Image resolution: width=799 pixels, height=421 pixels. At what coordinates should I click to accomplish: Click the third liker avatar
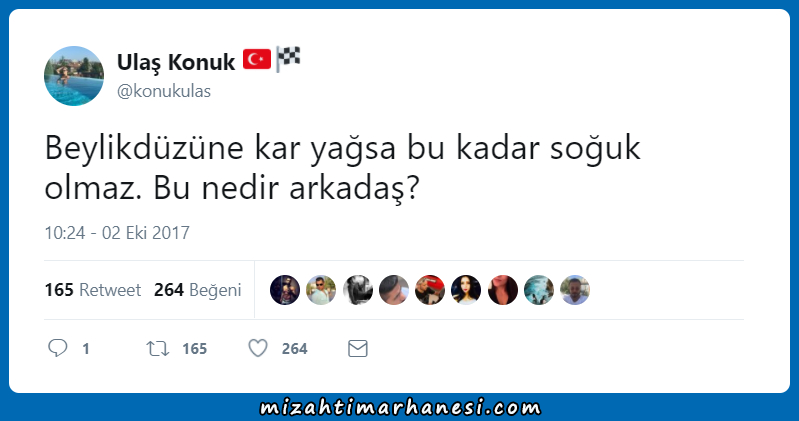coord(358,290)
